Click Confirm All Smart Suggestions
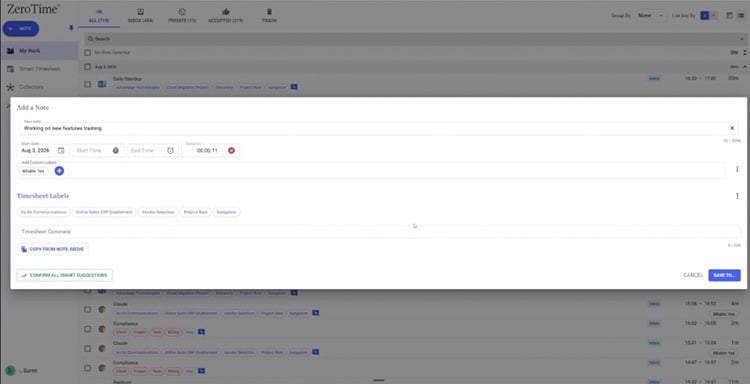The width and height of the screenshot is (750, 384). [x=65, y=275]
